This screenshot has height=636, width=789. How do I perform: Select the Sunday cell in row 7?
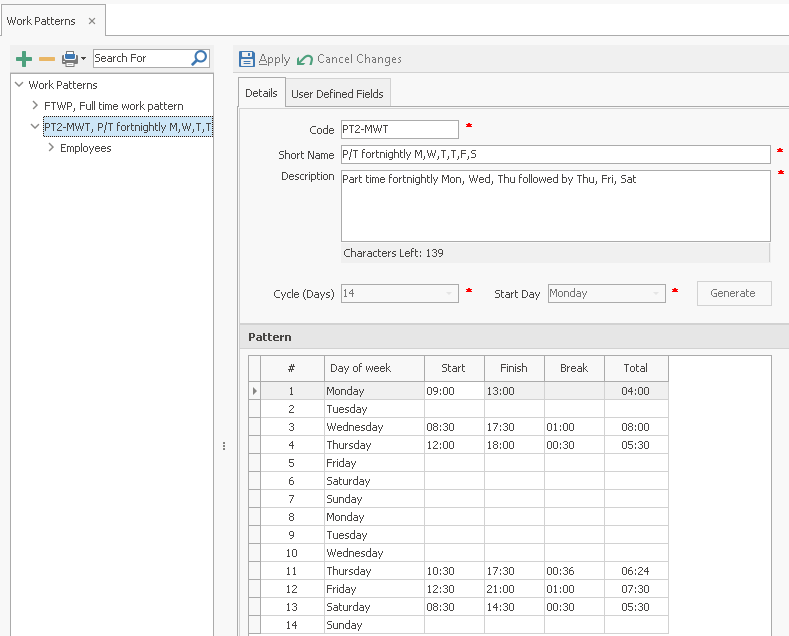tap(374, 499)
